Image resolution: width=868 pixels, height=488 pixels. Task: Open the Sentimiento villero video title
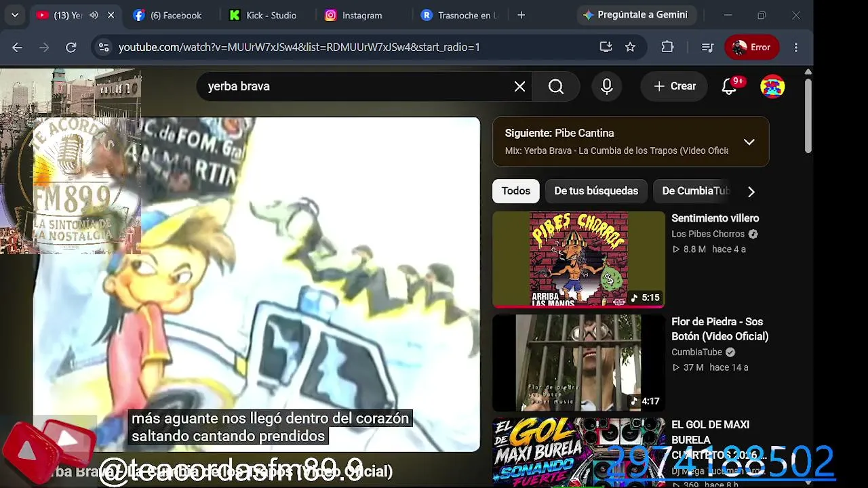coord(715,218)
